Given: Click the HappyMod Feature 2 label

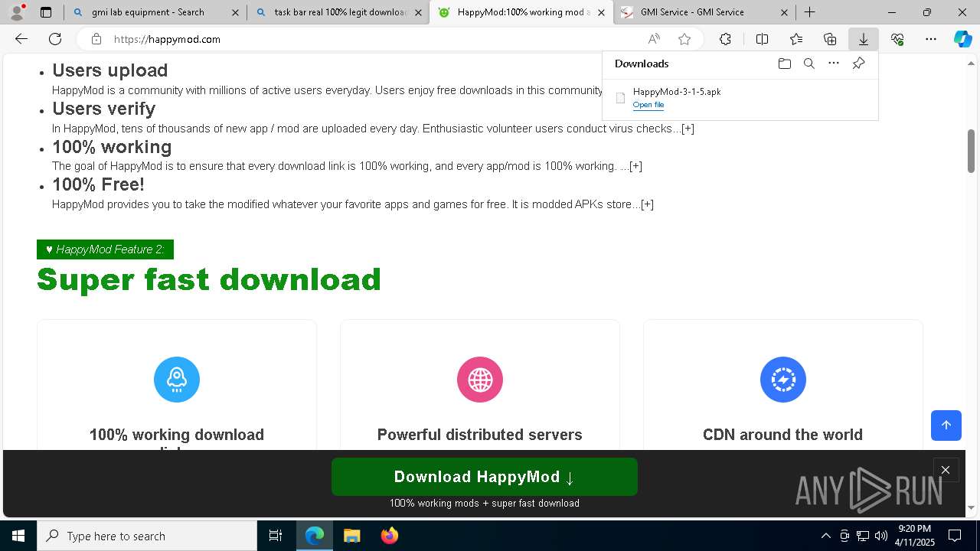Looking at the screenshot, I should pyautogui.click(x=105, y=249).
